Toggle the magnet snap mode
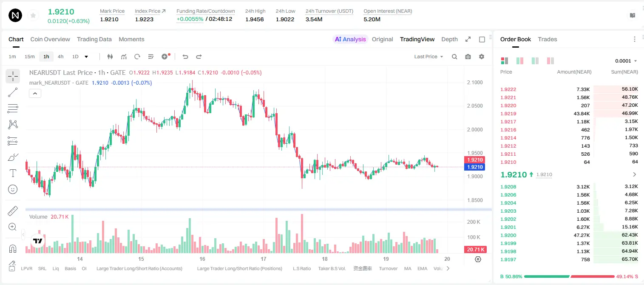The width and height of the screenshot is (644, 285). pos(13,249)
